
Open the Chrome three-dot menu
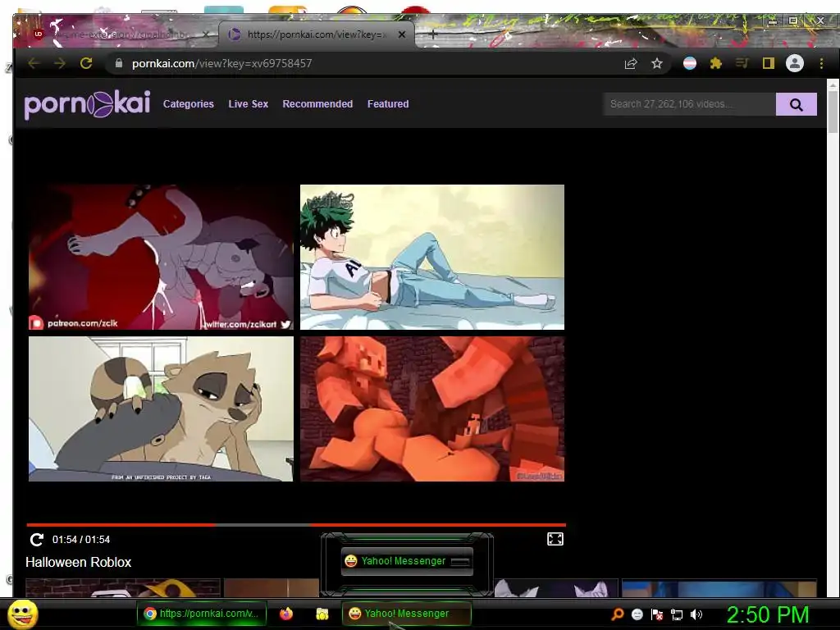[821, 64]
